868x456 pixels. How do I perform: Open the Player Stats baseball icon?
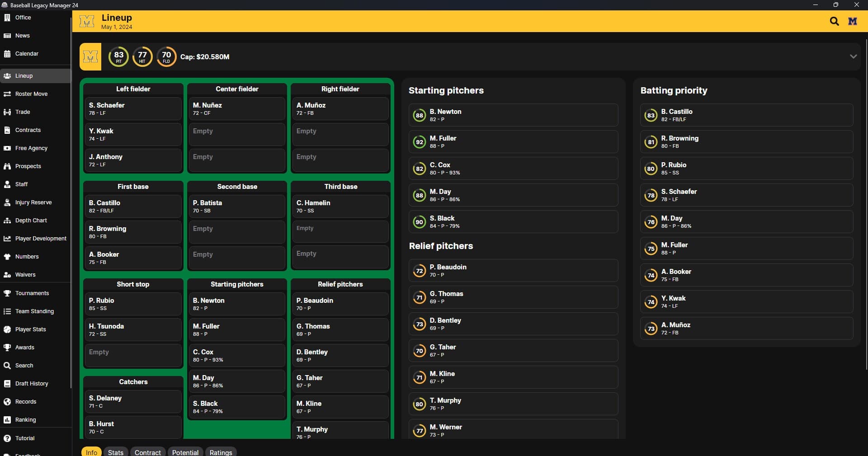coord(7,329)
